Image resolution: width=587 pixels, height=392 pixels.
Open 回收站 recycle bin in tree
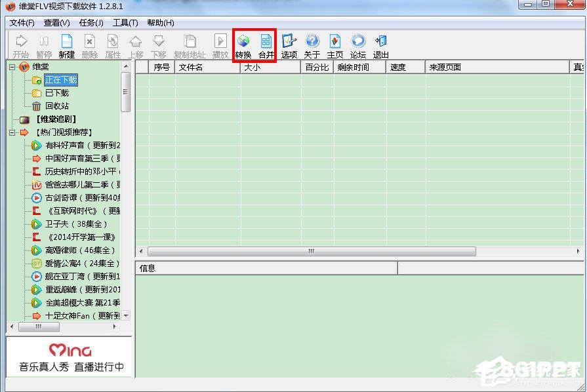click(x=57, y=106)
